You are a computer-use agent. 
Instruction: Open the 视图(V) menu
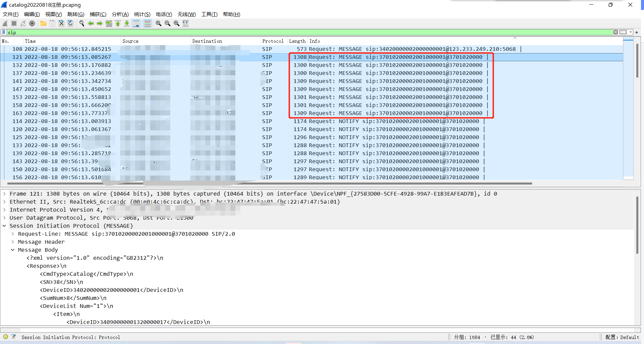point(54,14)
